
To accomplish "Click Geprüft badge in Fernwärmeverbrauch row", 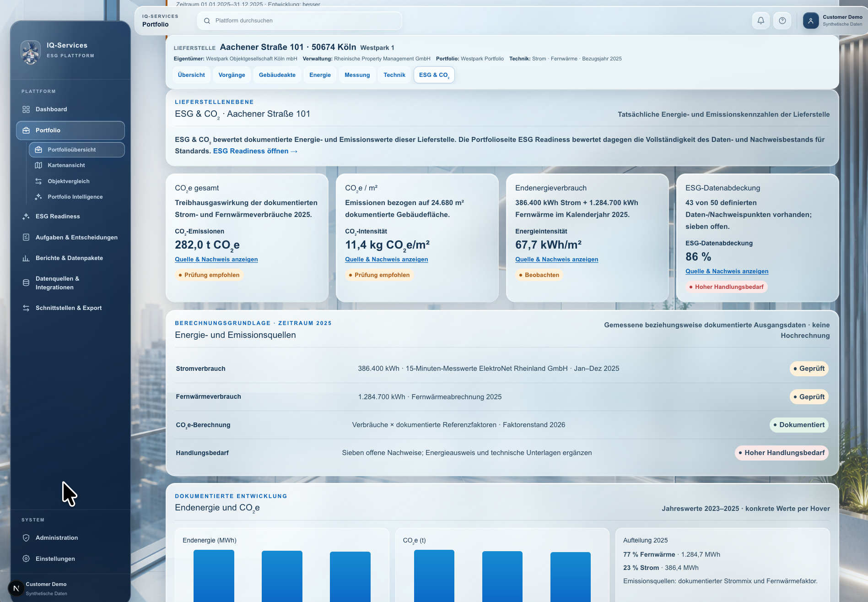I will tap(809, 397).
